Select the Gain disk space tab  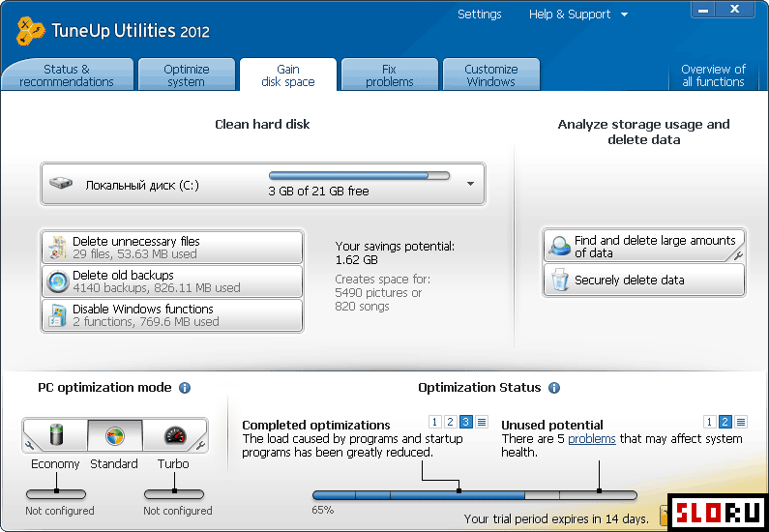(x=288, y=75)
